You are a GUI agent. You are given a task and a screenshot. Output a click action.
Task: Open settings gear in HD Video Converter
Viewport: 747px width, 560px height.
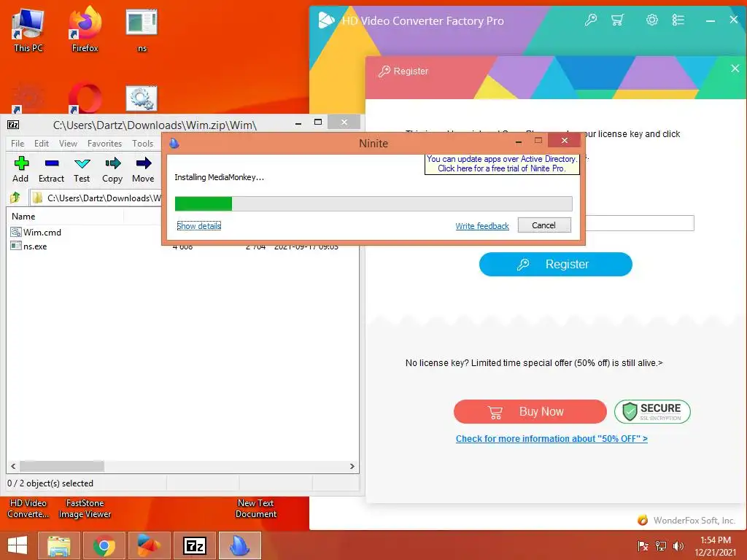[x=651, y=20]
